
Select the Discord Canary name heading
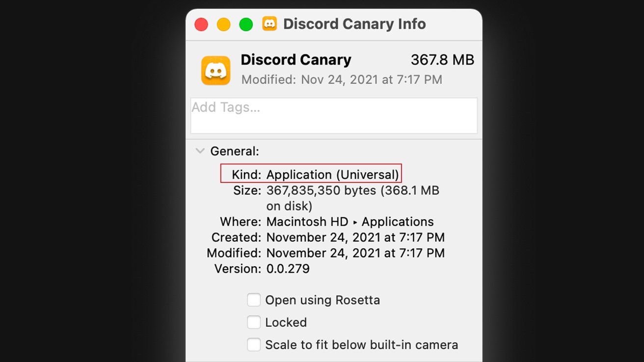[x=296, y=60]
